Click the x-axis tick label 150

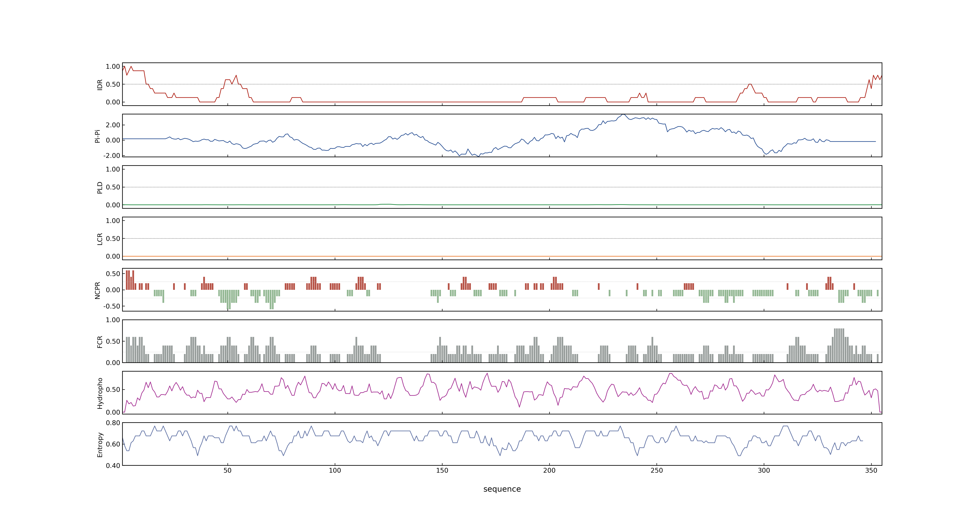tap(442, 470)
